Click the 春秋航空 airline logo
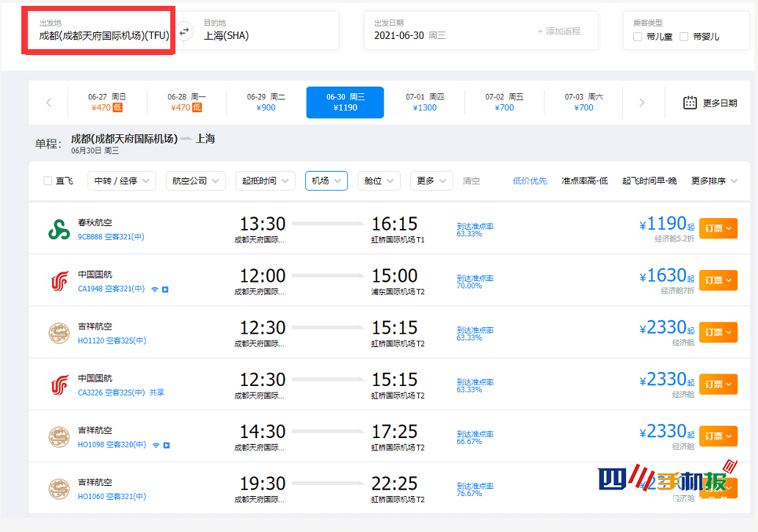Image resolution: width=758 pixels, height=532 pixels. click(x=59, y=229)
